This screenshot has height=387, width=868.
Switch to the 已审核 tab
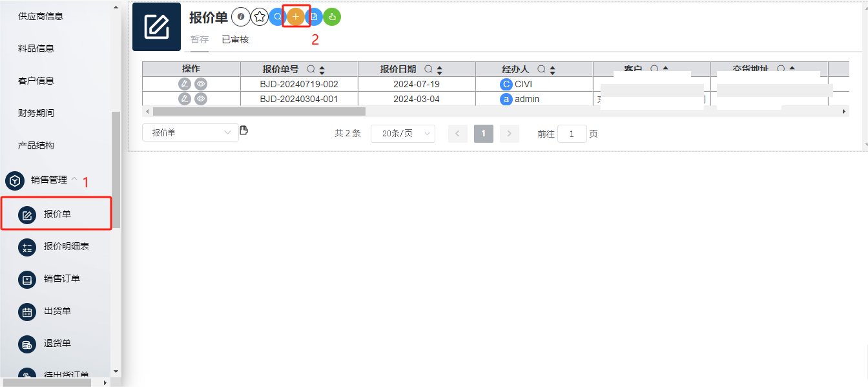(x=235, y=39)
